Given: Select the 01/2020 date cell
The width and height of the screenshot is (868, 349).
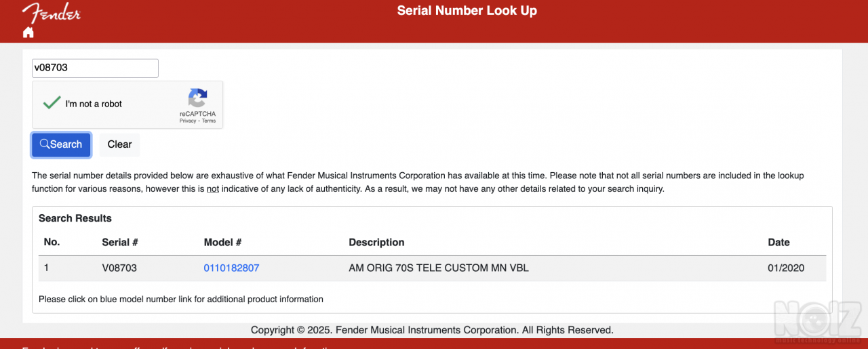Looking at the screenshot, I should [786, 268].
